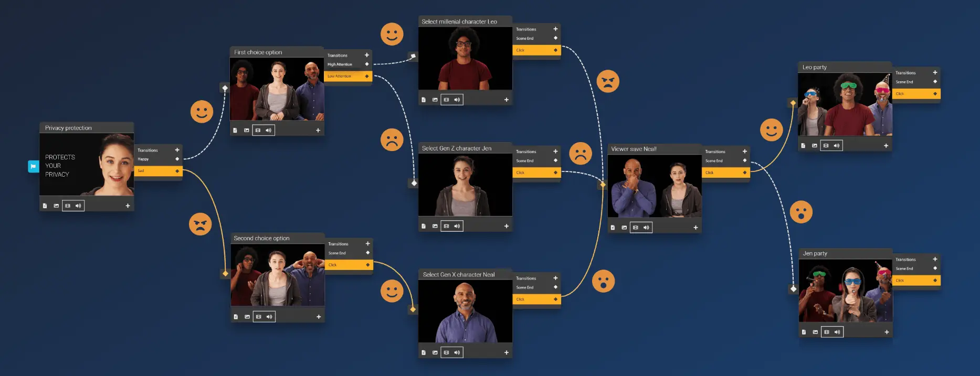
Task: Select Click transition on Select millenial character Leo
Action: click(536, 50)
